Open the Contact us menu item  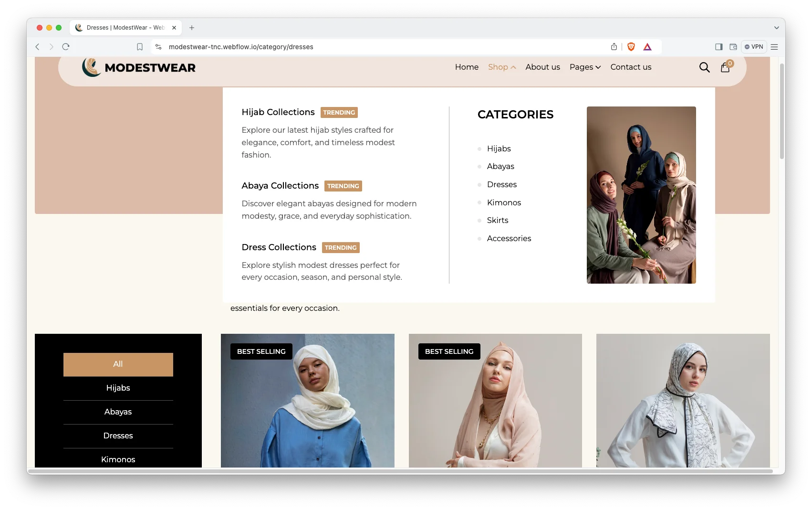pyautogui.click(x=631, y=67)
